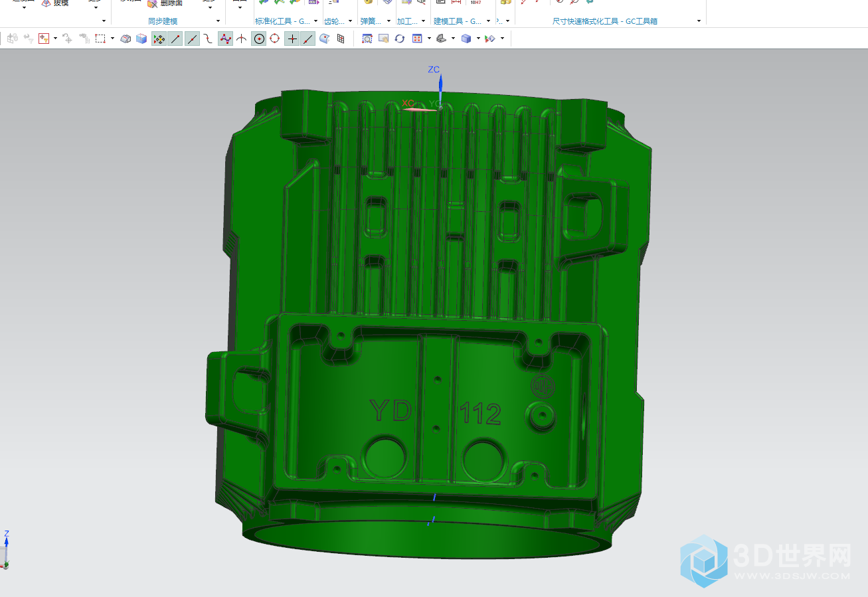
Task: Choose the rectangle selection method icon
Action: point(100,39)
